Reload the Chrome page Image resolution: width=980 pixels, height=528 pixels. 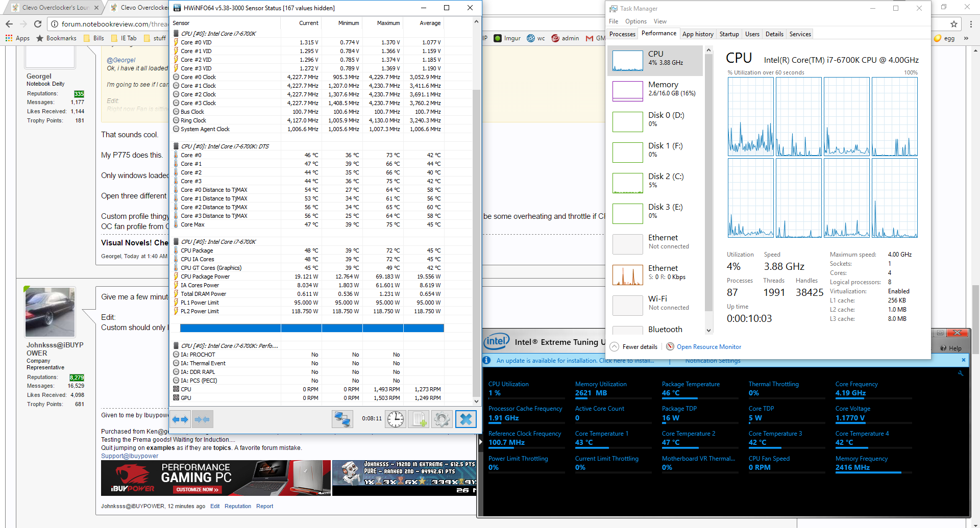click(38, 24)
